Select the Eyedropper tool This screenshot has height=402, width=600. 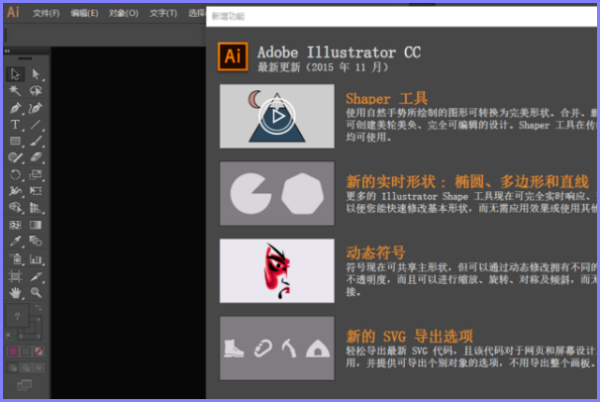(x=15, y=241)
